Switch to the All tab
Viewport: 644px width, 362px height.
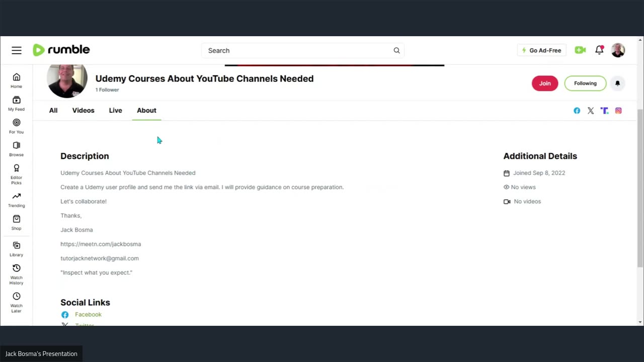53,111
